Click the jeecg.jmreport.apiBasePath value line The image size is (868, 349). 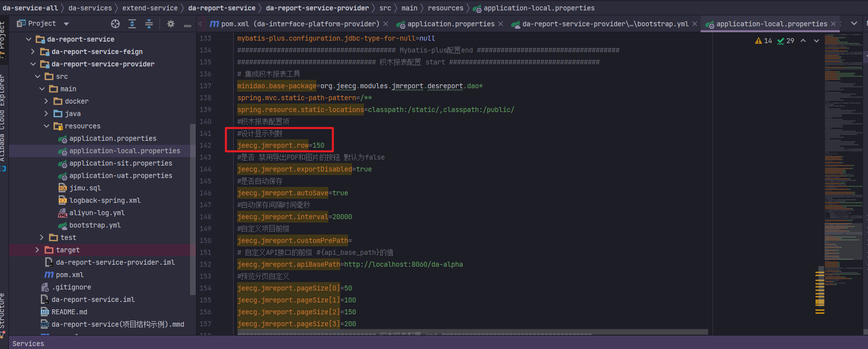350,264
